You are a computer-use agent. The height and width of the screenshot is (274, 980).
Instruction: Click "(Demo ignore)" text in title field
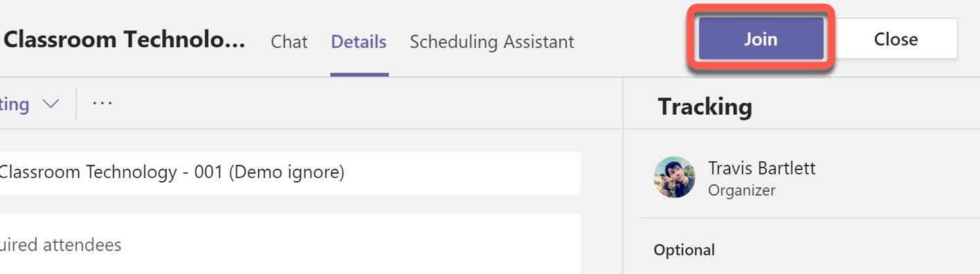click(x=286, y=172)
